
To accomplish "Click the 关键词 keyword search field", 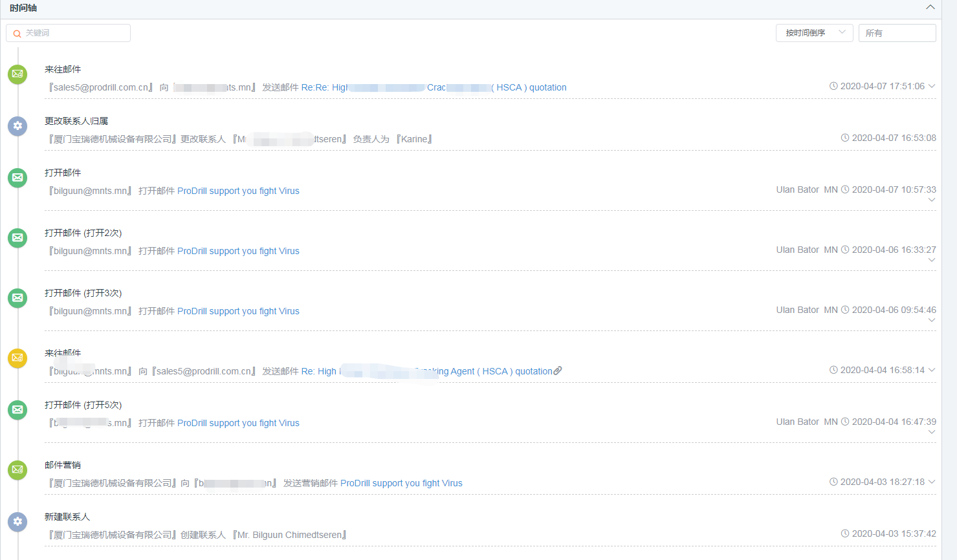I will [68, 33].
